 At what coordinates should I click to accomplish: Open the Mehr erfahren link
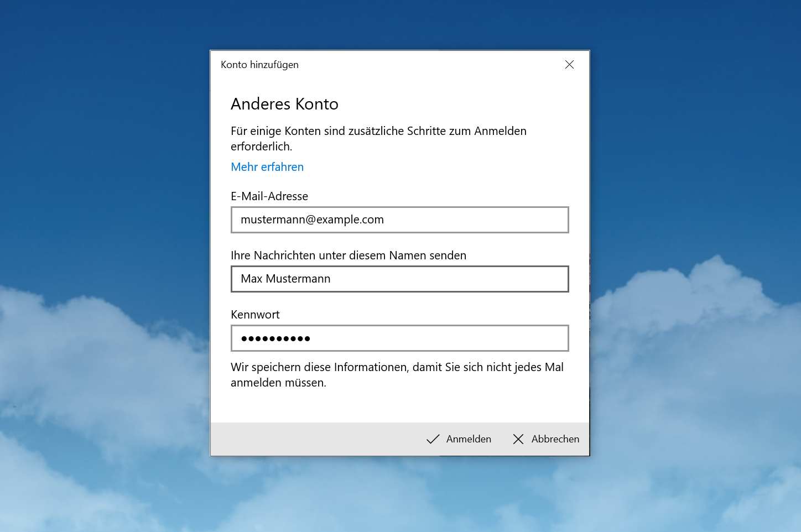(x=267, y=167)
